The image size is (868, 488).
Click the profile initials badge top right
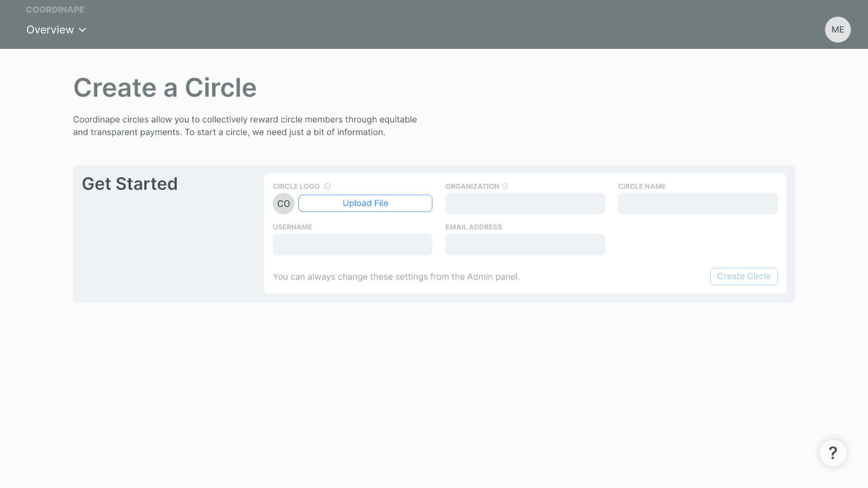[837, 29]
